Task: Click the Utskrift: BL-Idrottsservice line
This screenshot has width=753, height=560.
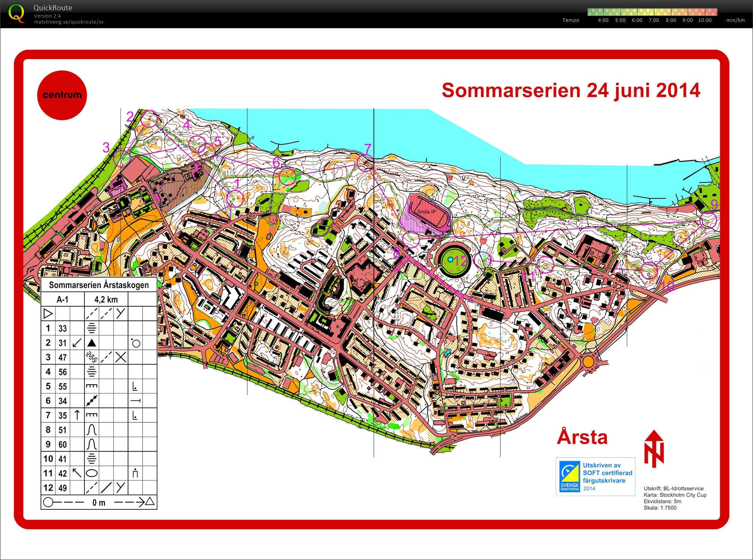Action: tap(674, 488)
